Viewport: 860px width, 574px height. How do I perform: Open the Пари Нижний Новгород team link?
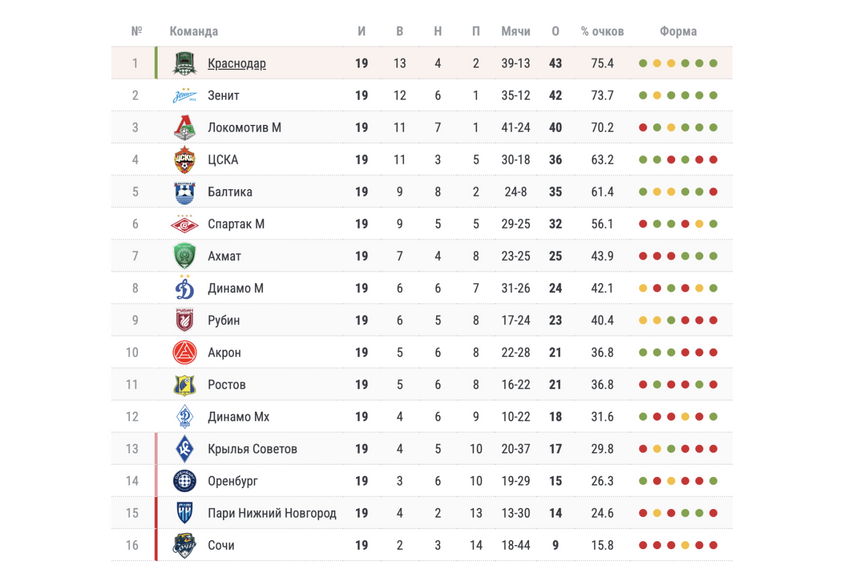[272, 513]
